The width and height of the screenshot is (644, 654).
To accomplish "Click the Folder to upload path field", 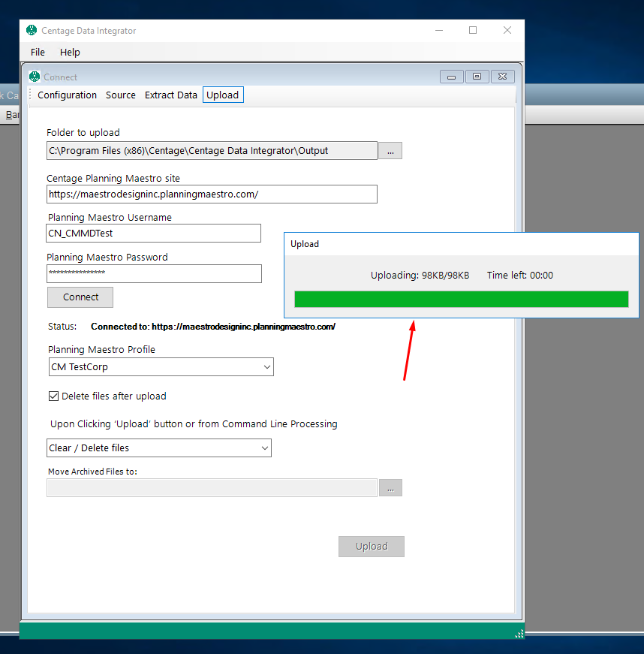I will 212,151.
